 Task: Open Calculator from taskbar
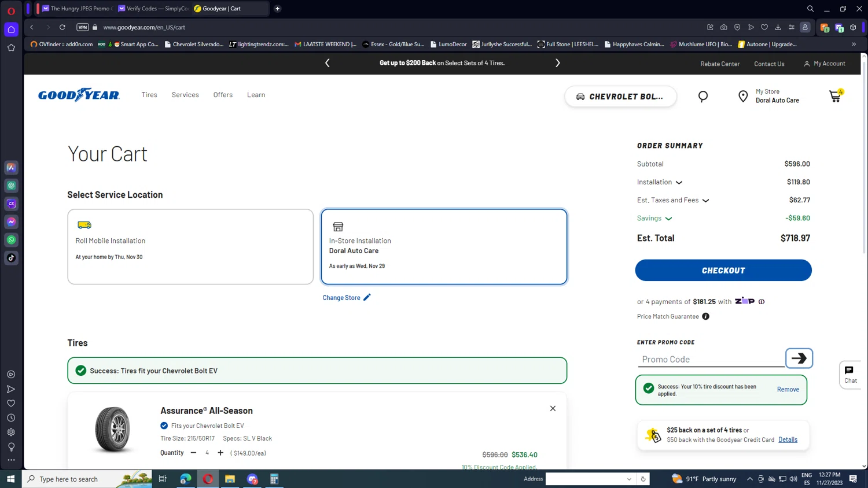click(x=274, y=479)
